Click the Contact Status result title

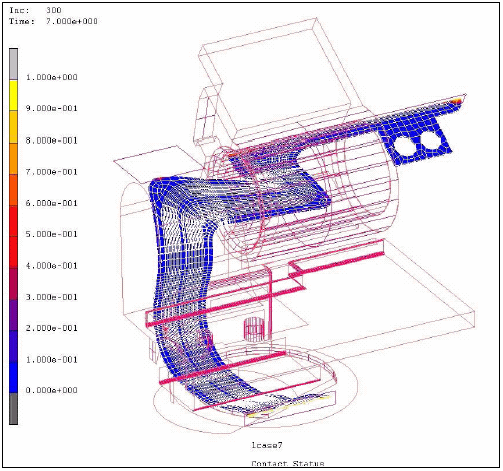288,463
